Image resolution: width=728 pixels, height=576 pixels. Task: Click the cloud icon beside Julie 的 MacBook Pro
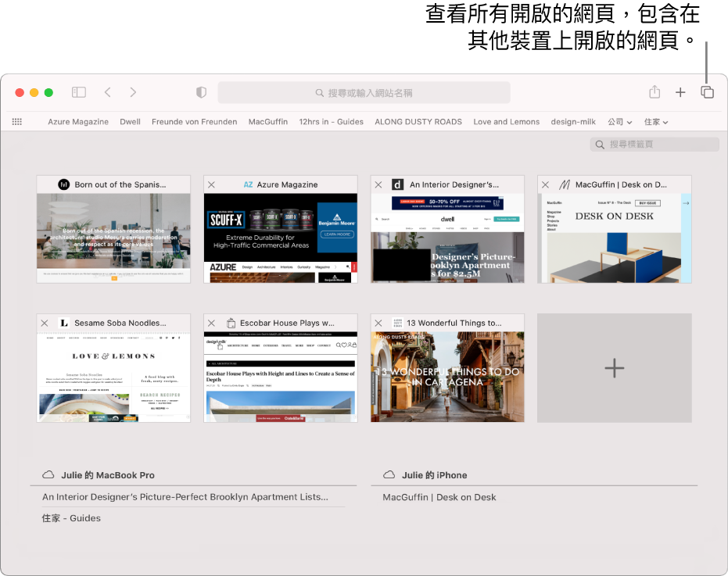(48, 475)
